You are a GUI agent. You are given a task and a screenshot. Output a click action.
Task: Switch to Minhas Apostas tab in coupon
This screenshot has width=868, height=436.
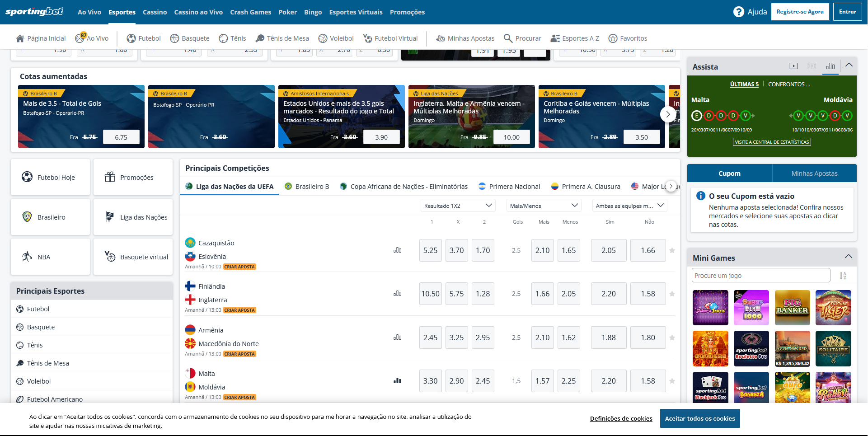point(814,173)
